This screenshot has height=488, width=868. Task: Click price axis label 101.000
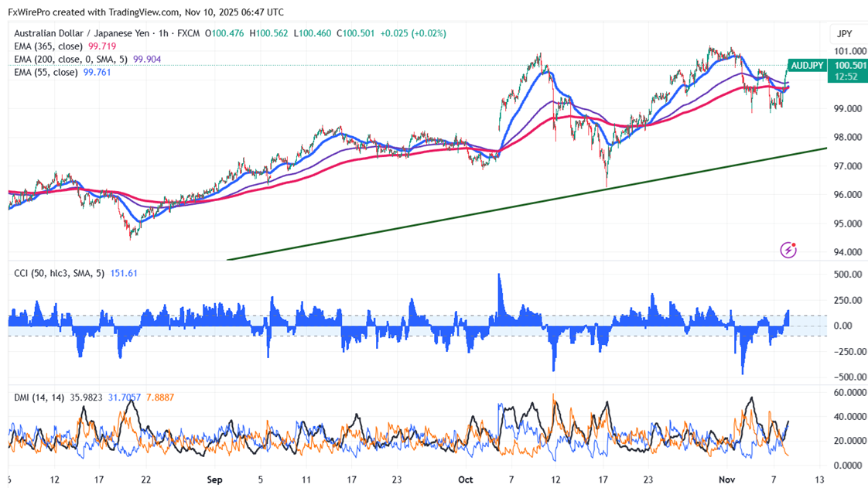coord(849,51)
